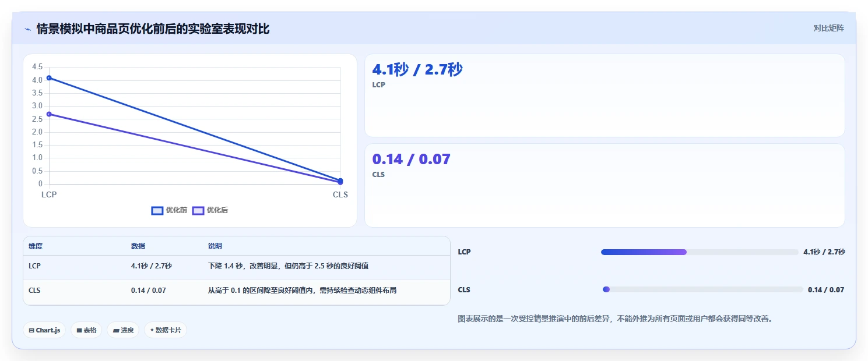The image size is (868, 361).
Task: Click the footnote text starting 图表展示的是
Action: [x=615, y=318]
